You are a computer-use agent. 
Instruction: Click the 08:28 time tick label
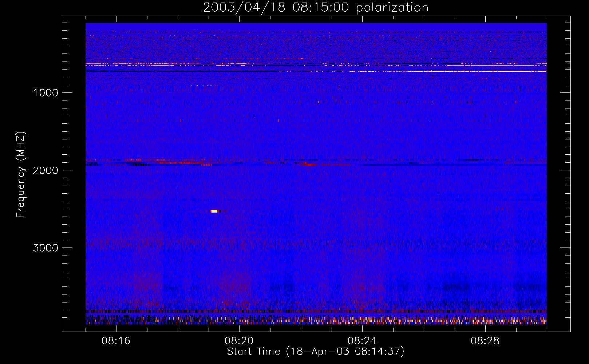pos(485,341)
